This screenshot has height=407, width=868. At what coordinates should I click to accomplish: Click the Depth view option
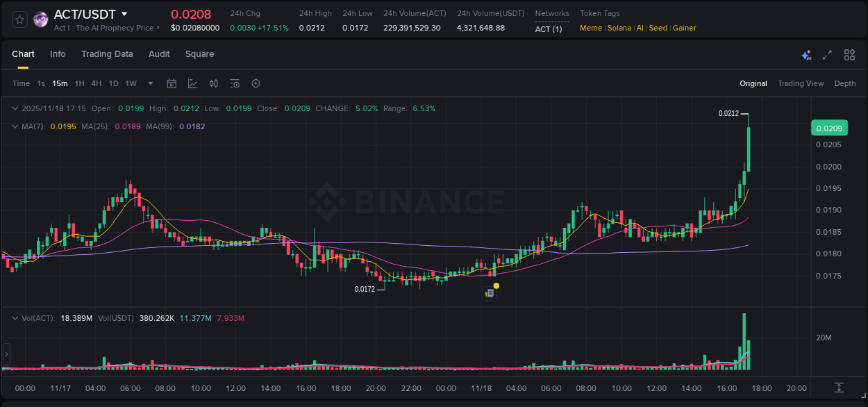coord(844,83)
